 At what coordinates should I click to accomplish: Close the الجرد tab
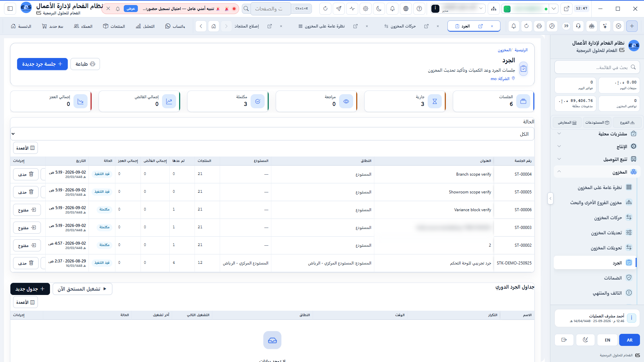click(492, 26)
